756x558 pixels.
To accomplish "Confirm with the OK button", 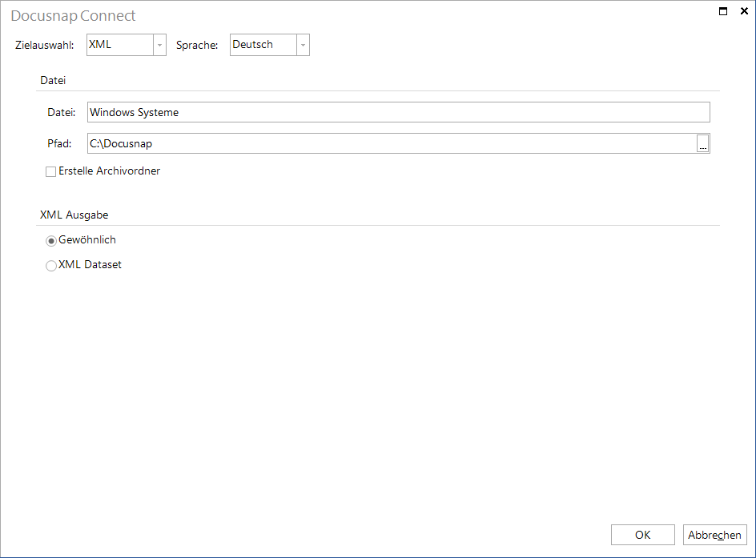I will click(x=643, y=535).
